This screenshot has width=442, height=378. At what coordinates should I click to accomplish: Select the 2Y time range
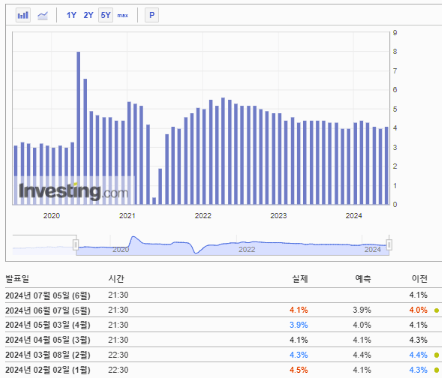click(x=88, y=15)
